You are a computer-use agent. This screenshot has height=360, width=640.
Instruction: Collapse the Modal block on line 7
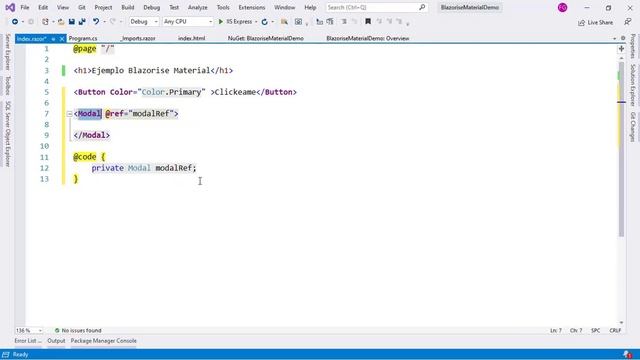[69, 114]
